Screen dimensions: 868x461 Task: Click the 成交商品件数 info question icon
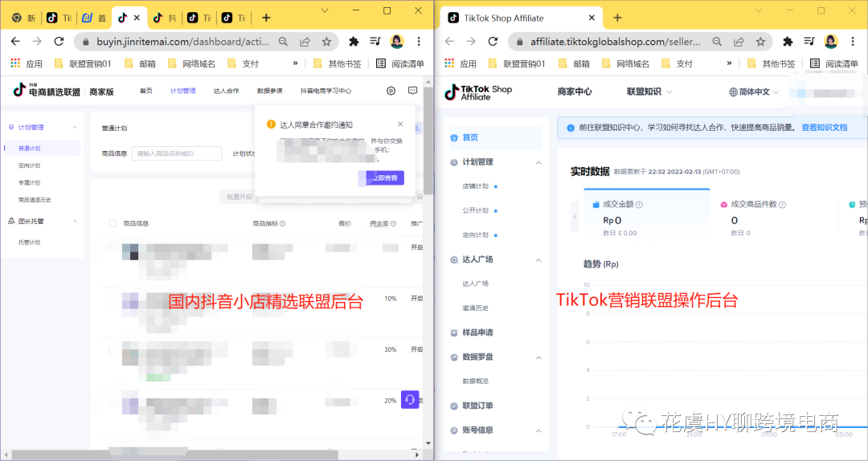pyautogui.click(x=782, y=205)
